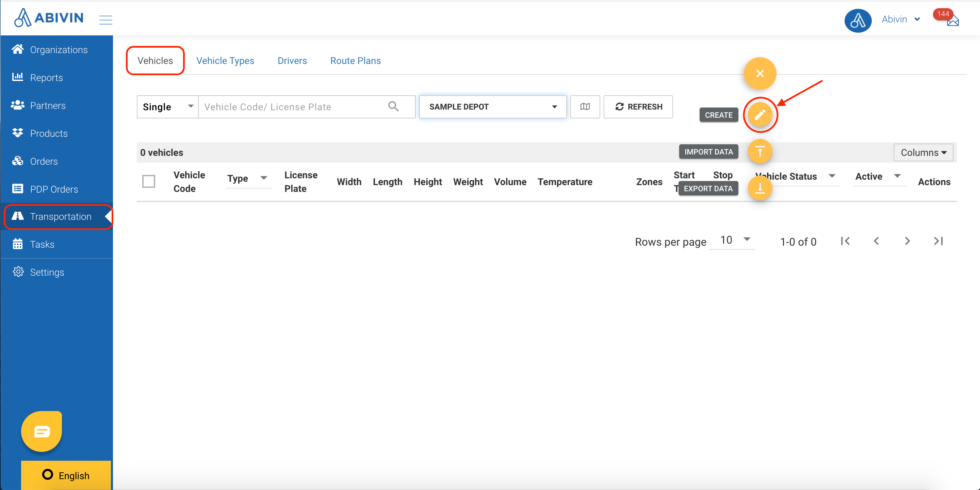Open the Columns dropdown
The width and height of the screenshot is (980, 490).
[x=922, y=152]
